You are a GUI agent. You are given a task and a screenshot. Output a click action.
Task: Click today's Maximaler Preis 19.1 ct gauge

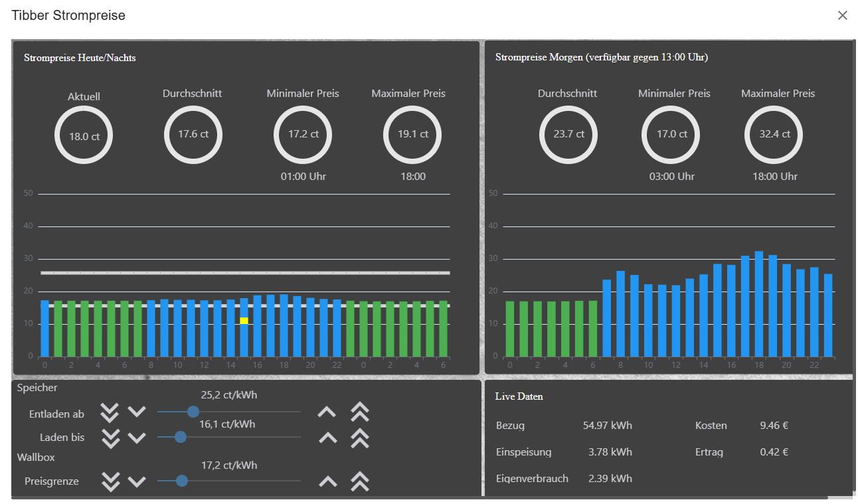[x=412, y=134]
